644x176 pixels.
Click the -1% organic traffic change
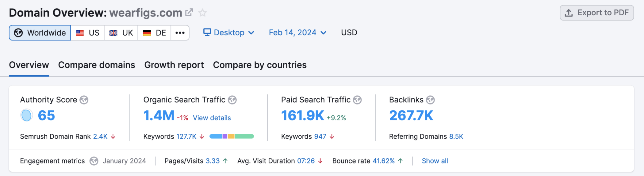tap(182, 118)
